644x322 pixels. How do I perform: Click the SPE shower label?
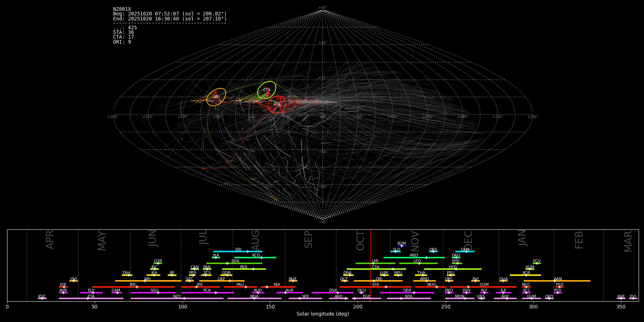coord(306,297)
